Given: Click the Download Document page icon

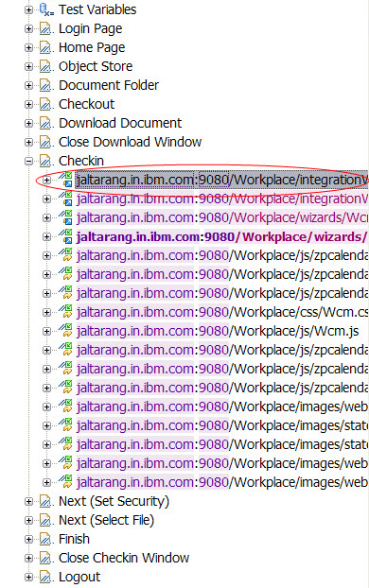Looking at the screenshot, I should [46, 123].
